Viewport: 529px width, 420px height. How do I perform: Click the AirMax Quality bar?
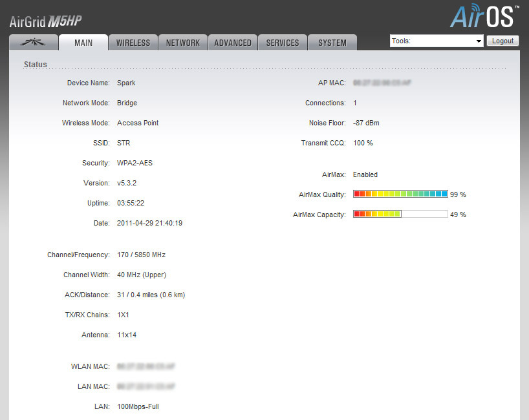400,194
